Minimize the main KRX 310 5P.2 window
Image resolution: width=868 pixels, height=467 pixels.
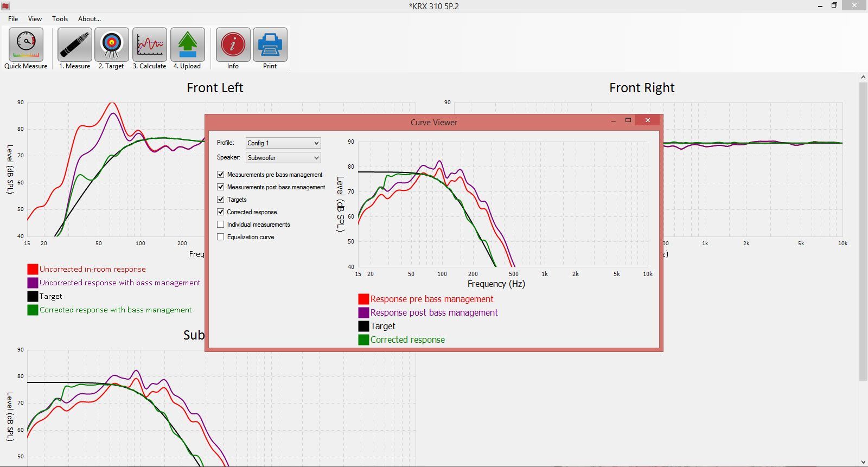click(820, 5)
